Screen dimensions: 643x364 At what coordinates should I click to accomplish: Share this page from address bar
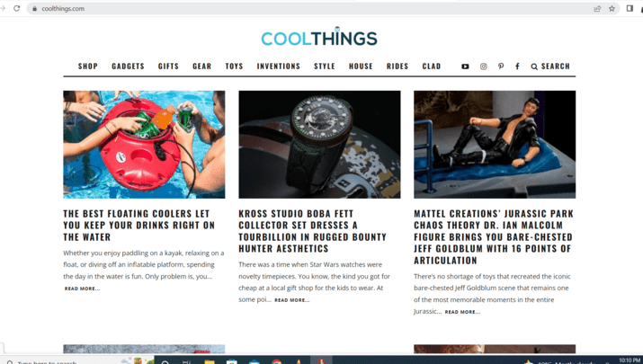coord(597,8)
